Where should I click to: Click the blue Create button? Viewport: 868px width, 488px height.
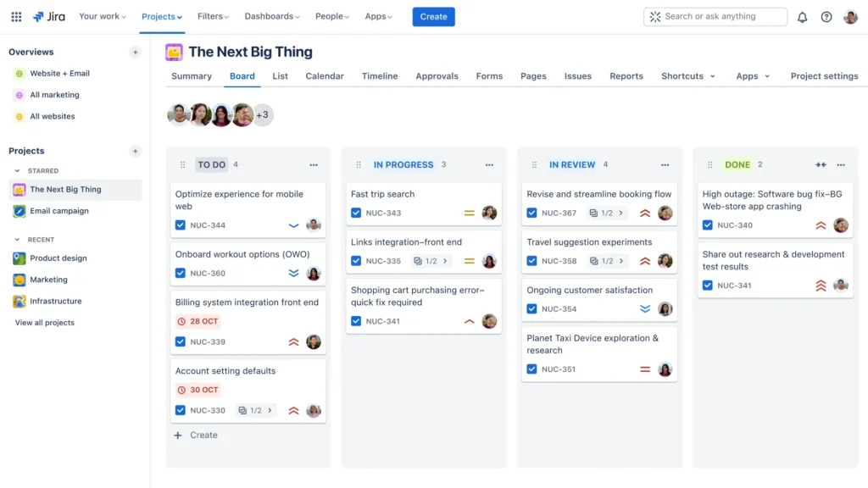[x=433, y=17]
